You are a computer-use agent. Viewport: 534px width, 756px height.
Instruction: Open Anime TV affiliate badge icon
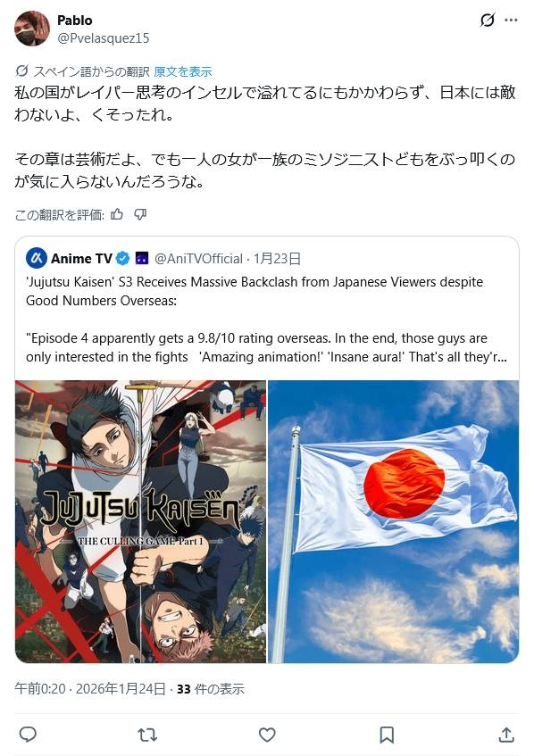pyautogui.click(x=142, y=259)
